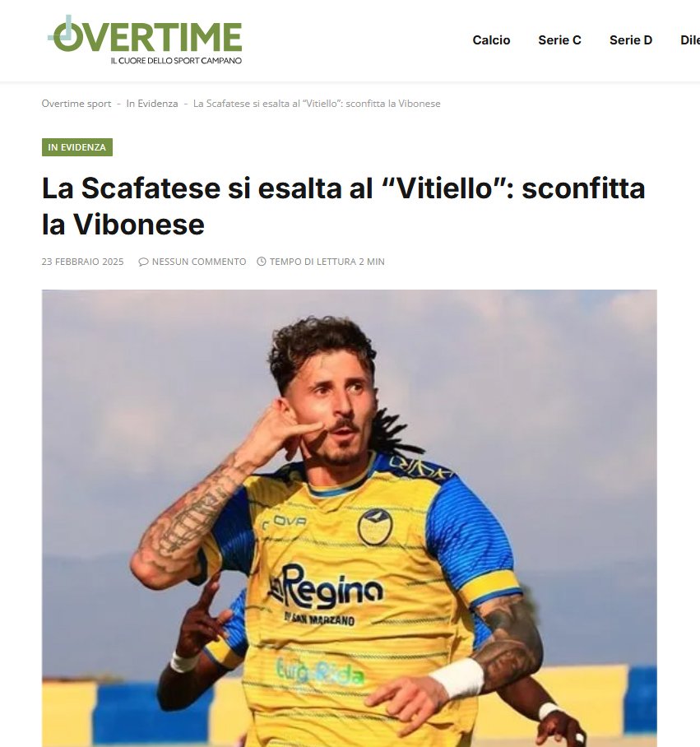Click the club crest on the jersey

(375, 527)
